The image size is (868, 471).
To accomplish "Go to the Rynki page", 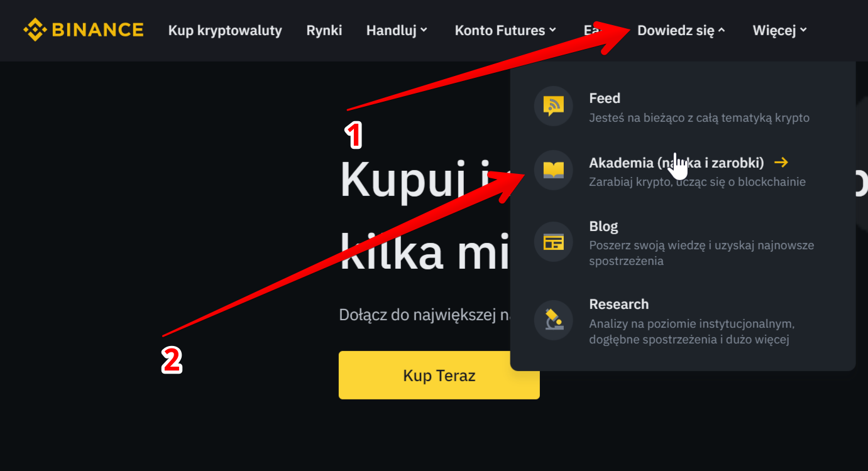I will 324,30.
